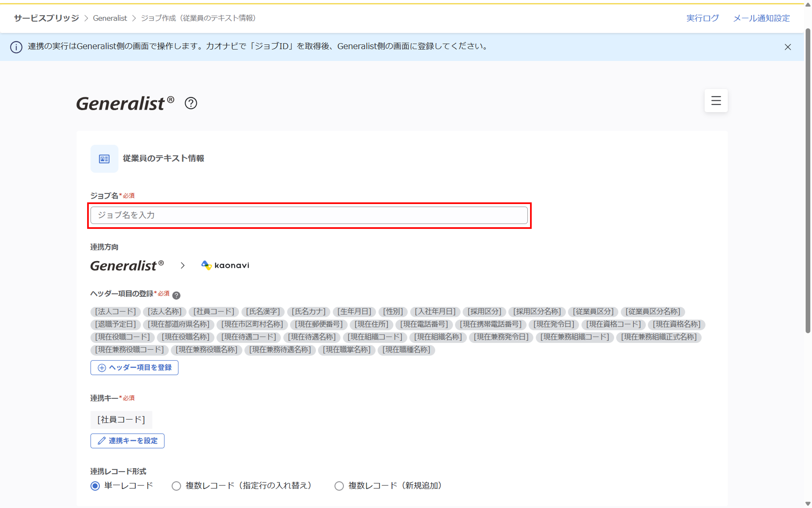This screenshot has height=508, width=812.
Task: Click the [採用区分名称] header tag
Action: click(x=537, y=311)
